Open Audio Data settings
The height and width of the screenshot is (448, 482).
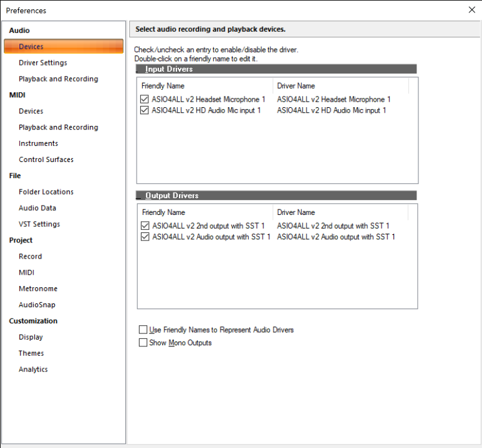click(37, 208)
